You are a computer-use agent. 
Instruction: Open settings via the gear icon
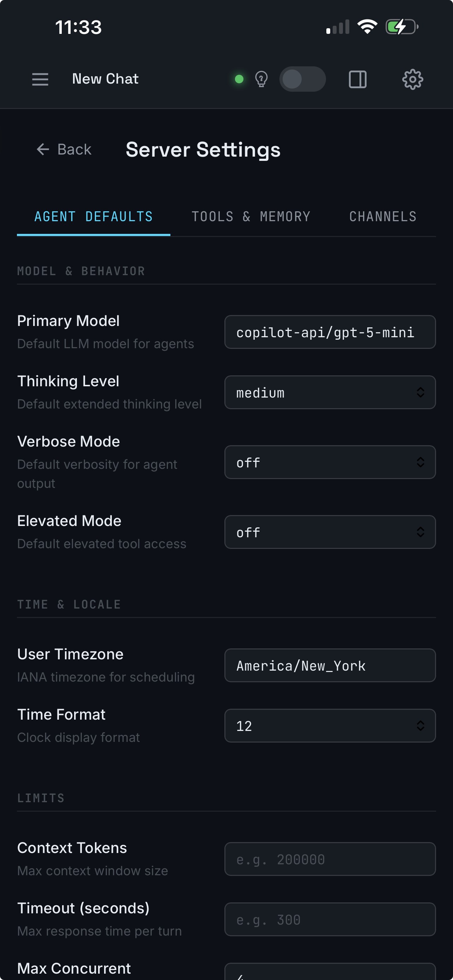[x=412, y=79]
